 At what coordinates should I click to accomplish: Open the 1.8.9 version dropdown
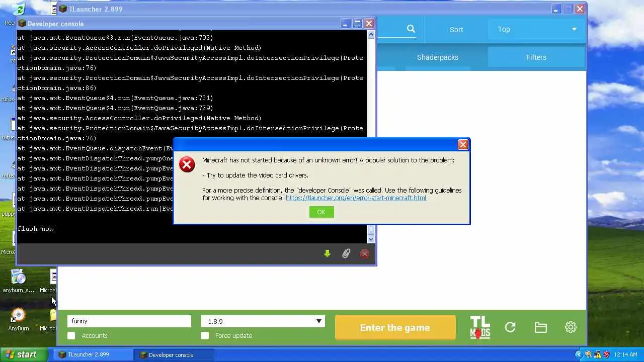(263, 321)
